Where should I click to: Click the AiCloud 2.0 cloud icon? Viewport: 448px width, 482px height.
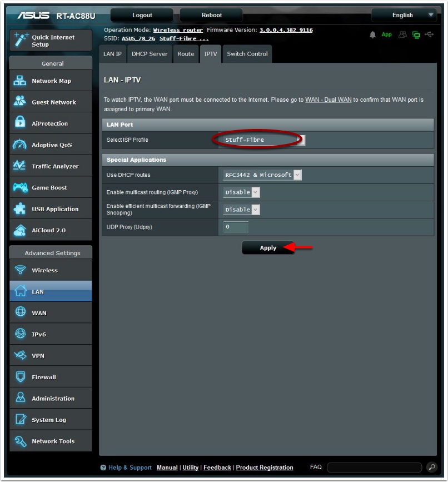[20, 230]
